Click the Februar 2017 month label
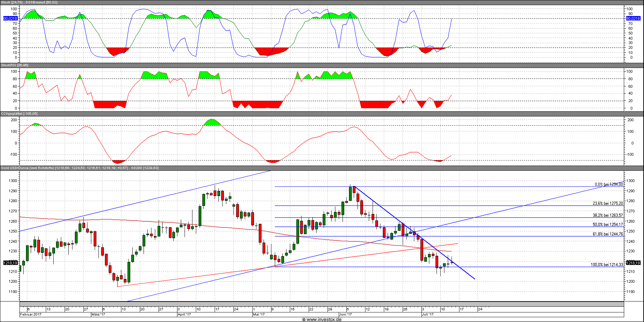 tap(31, 314)
